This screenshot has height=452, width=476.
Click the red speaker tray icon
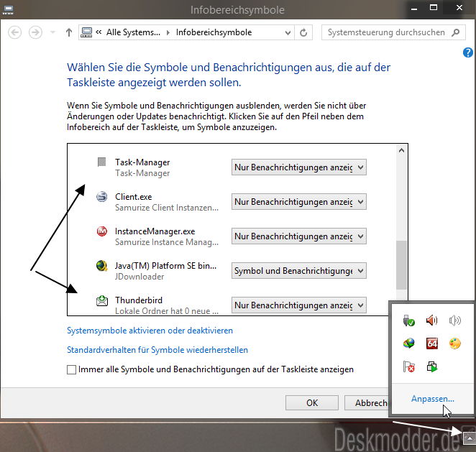[x=431, y=320]
